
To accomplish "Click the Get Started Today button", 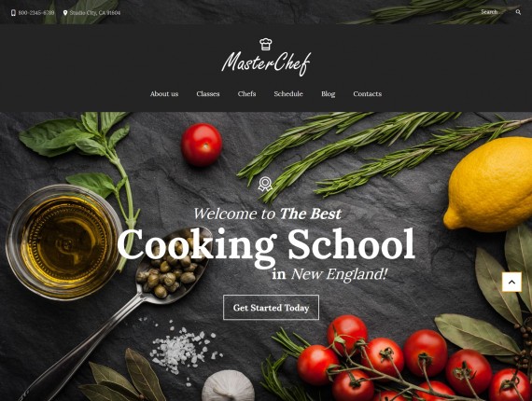I will [x=271, y=308].
